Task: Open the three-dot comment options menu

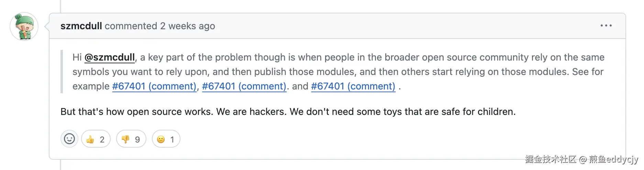Action: click(606, 26)
